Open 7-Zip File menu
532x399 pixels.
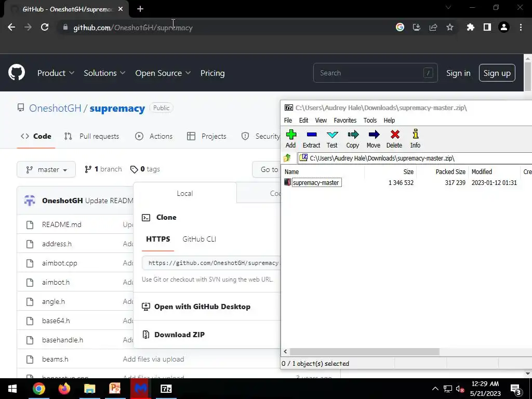point(288,120)
